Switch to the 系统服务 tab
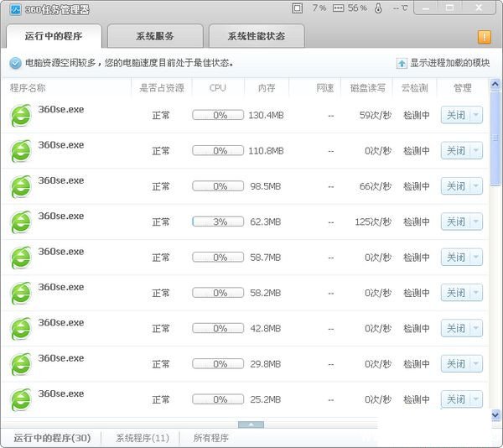 (x=155, y=36)
